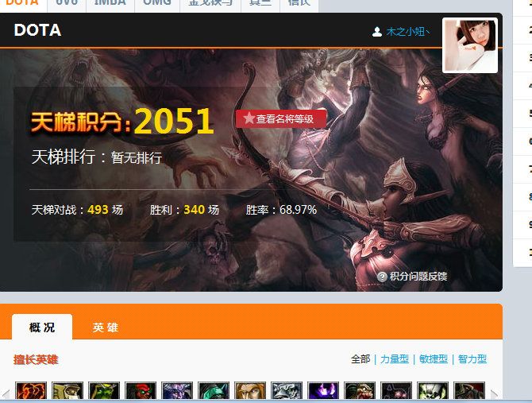Select the blond human face hero icon
Viewport: 532px width, 403px height.
pos(250,390)
